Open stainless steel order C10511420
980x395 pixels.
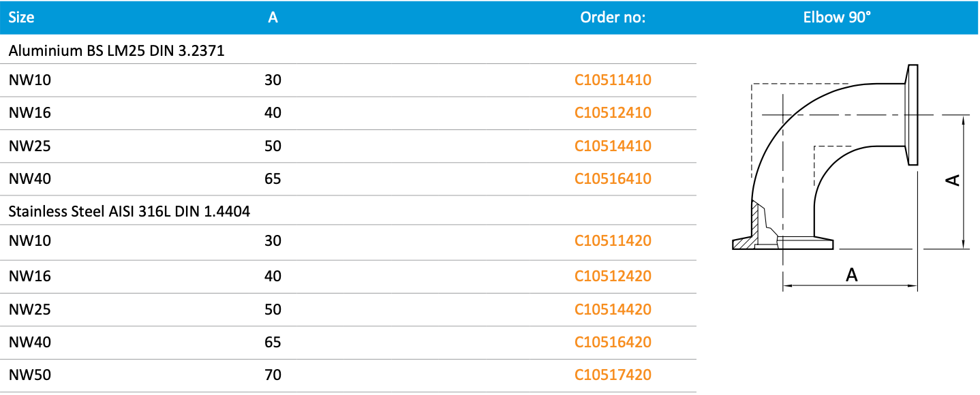613,241
